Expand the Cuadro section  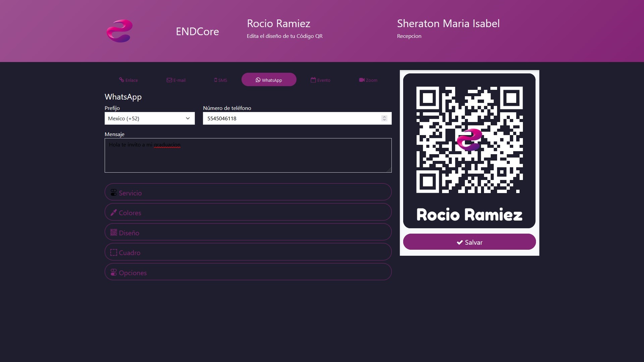248,252
